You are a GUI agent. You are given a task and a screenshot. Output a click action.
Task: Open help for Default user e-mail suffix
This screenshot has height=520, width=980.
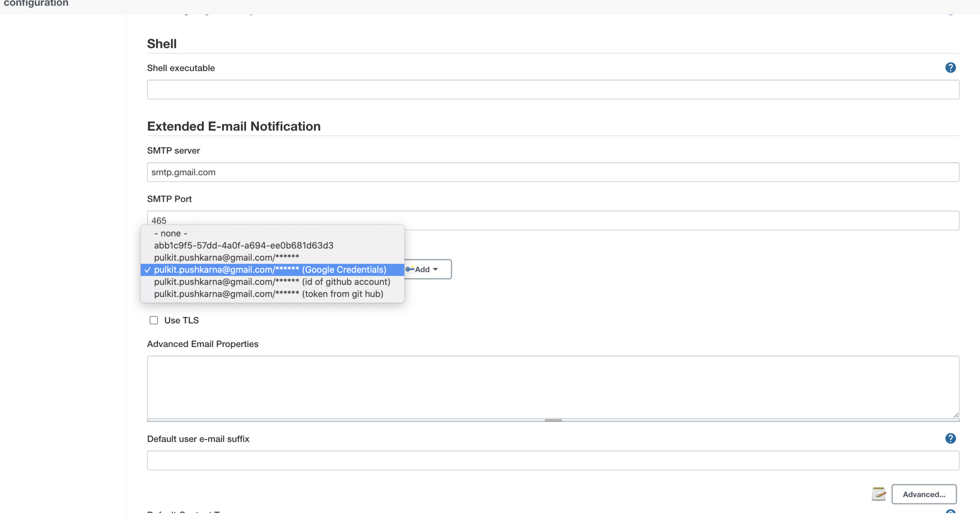[950, 438]
